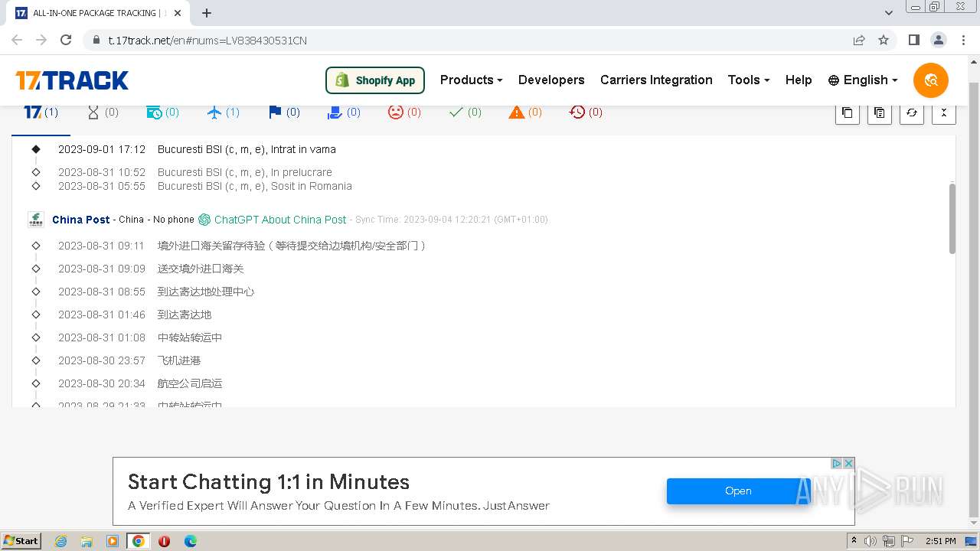This screenshot has width=980, height=551.
Task: Click Open on the JustAnswer ad
Action: pyautogui.click(x=738, y=491)
